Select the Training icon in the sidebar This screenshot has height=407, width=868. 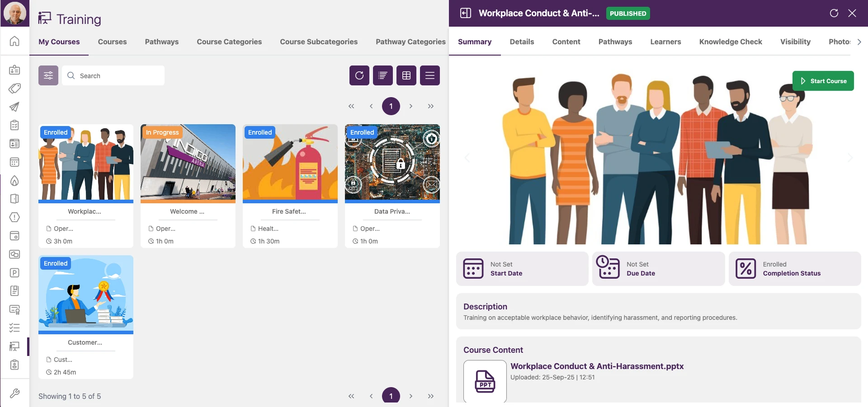[x=14, y=346]
